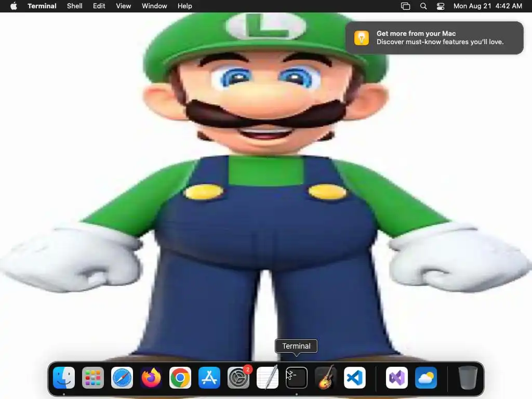This screenshot has width=532, height=399.
Task: Launch Firefox from the Dock
Action: 151,378
